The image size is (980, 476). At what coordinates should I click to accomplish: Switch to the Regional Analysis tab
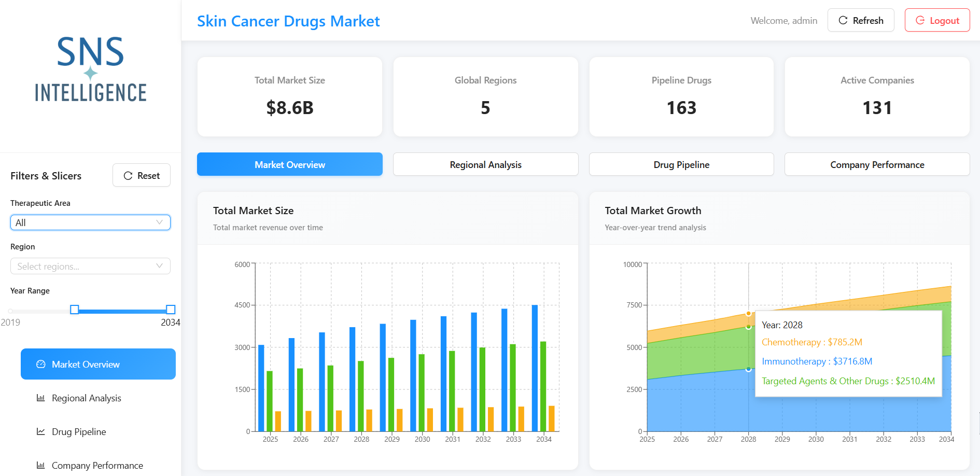(x=485, y=164)
